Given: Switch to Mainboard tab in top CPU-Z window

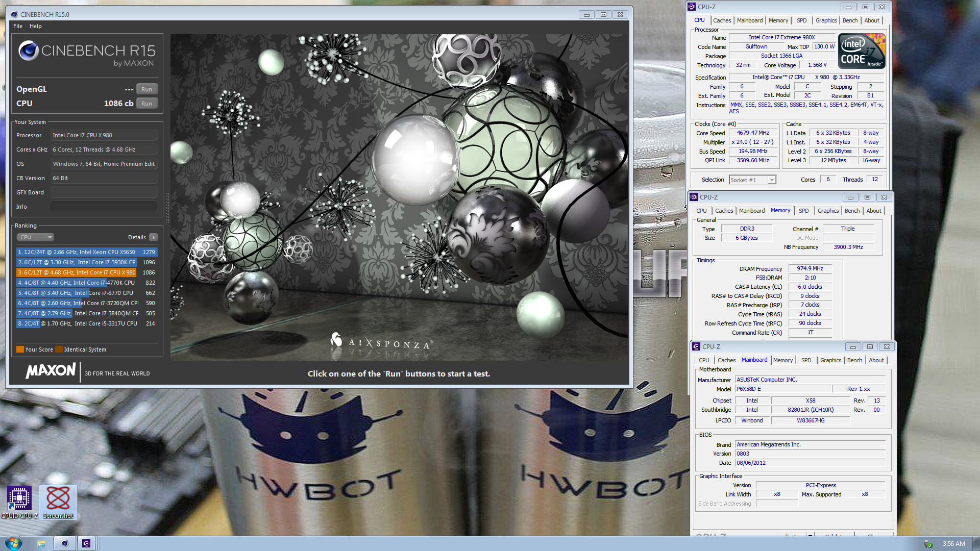Looking at the screenshot, I should [750, 20].
